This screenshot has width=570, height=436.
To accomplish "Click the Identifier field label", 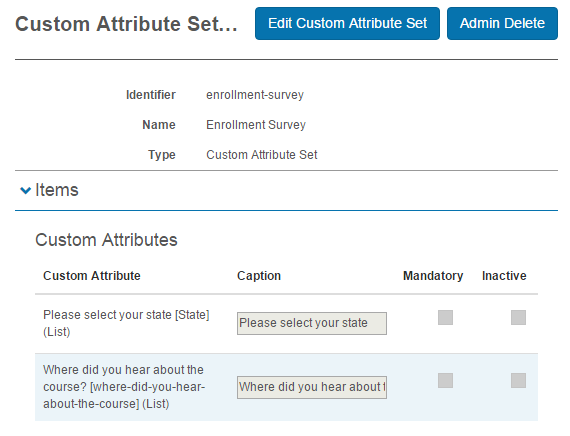I will click(150, 95).
